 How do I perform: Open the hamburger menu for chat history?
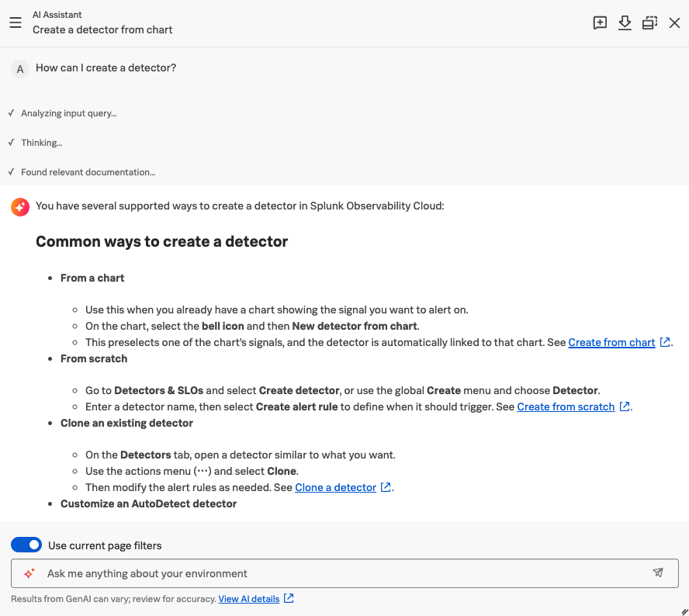tap(16, 22)
